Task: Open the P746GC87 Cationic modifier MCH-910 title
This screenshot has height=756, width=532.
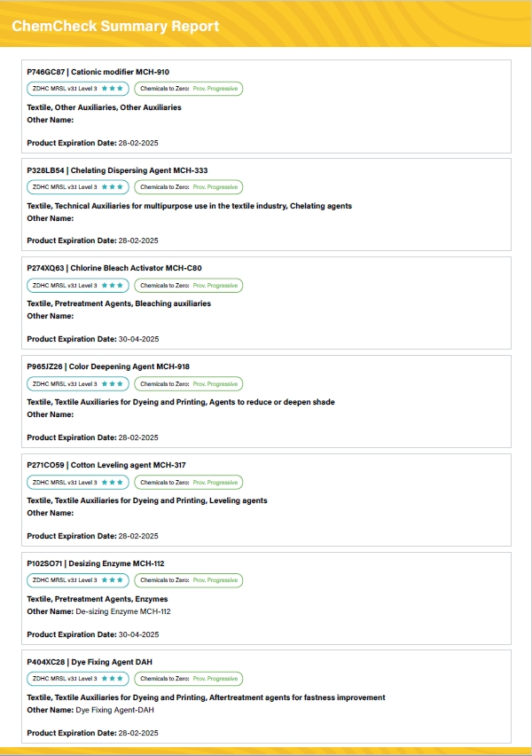Action: [x=98, y=72]
